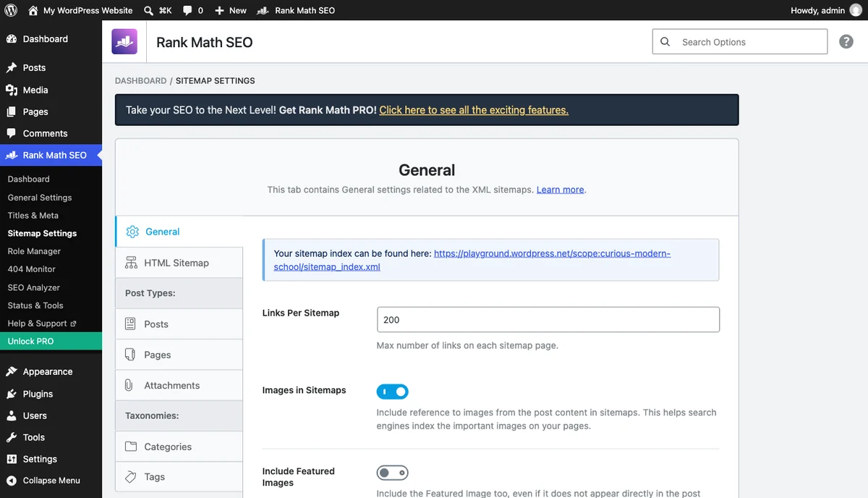The image size is (868, 498).
Task: Go to the Dashboard breadcrumb link
Action: click(140, 80)
